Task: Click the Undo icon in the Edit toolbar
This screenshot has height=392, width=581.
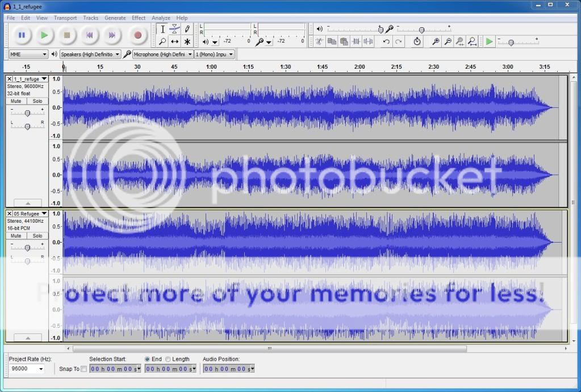Action: pos(386,41)
